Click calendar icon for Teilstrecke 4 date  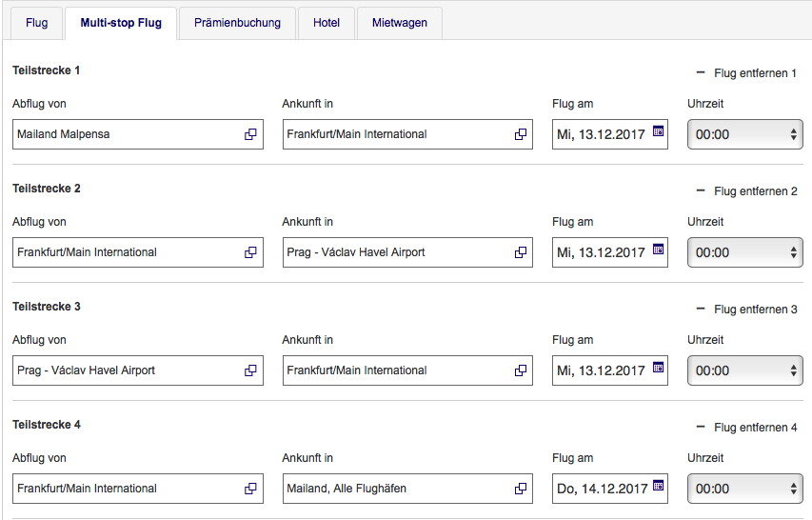pyautogui.click(x=658, y=487)
